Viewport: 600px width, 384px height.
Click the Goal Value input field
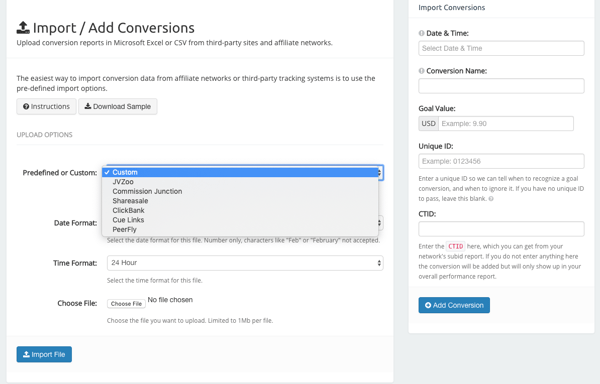coord(506,124)
